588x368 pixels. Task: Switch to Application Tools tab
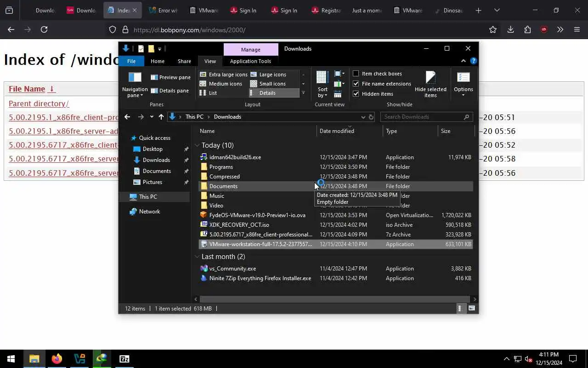pos(250,61)
